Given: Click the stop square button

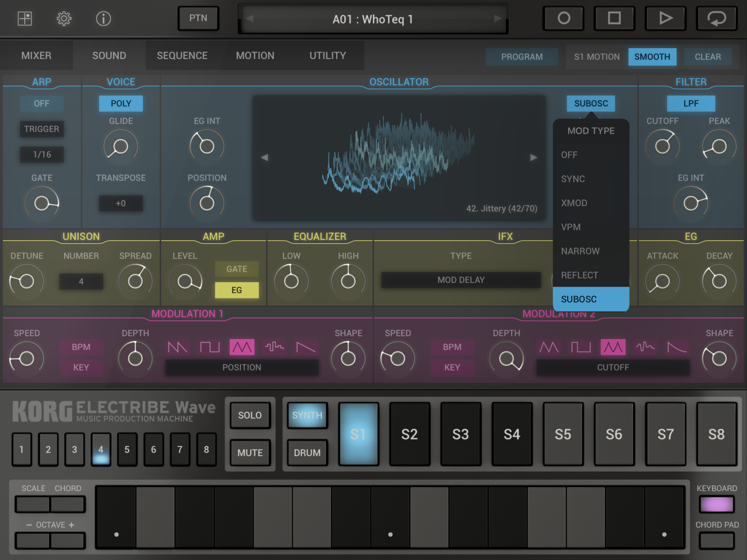Looking at the screenshot, I should [x=614, y=19].
